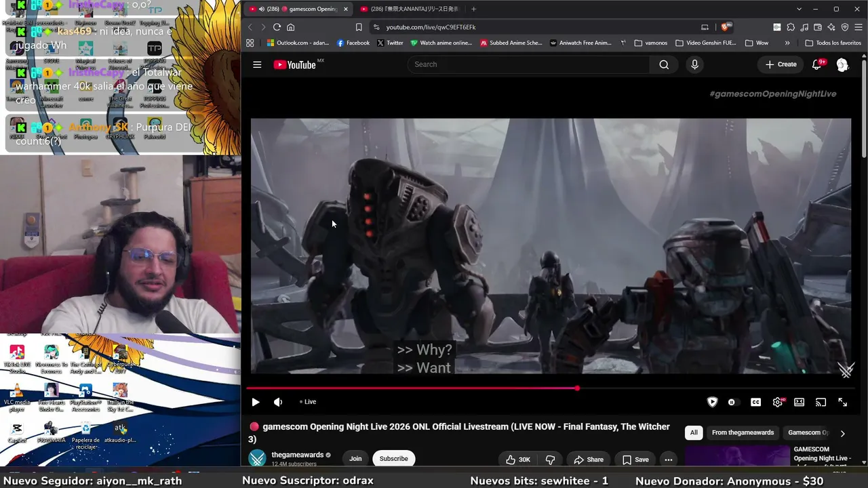The image size is (868, 488).
Task: Open the bookmarks bar apps grid
Action: (x=250, y=43)
